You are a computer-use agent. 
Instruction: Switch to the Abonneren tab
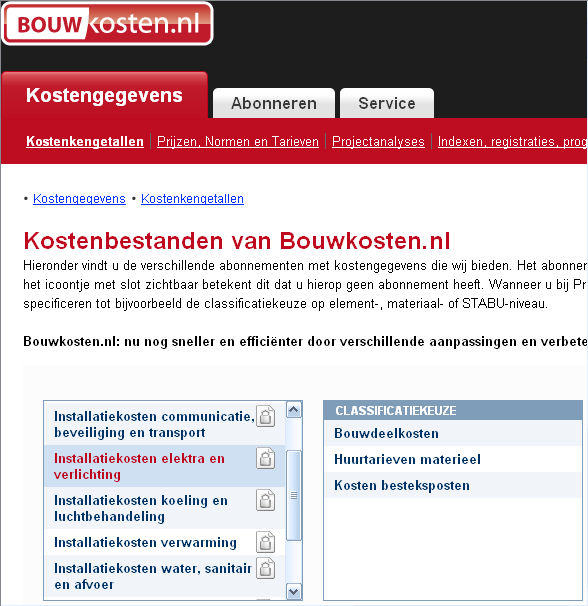pos(274,103)
